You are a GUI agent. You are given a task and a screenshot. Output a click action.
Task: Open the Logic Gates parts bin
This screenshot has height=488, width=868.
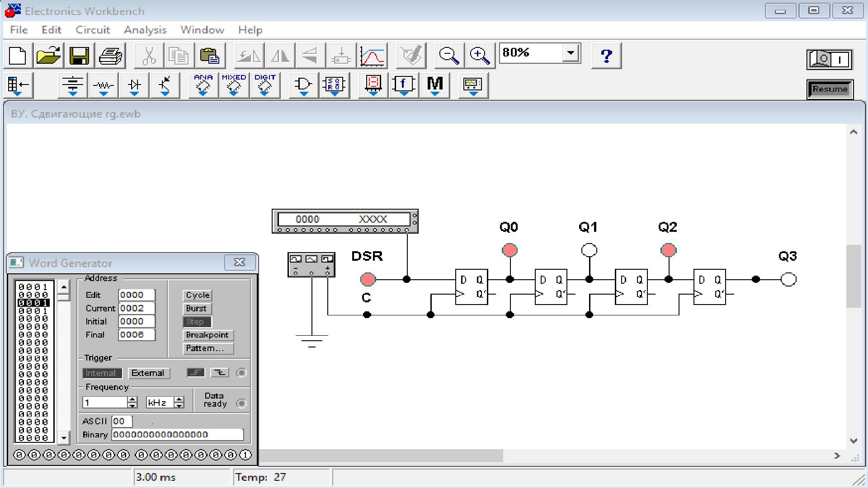click(x=303, y=85)
